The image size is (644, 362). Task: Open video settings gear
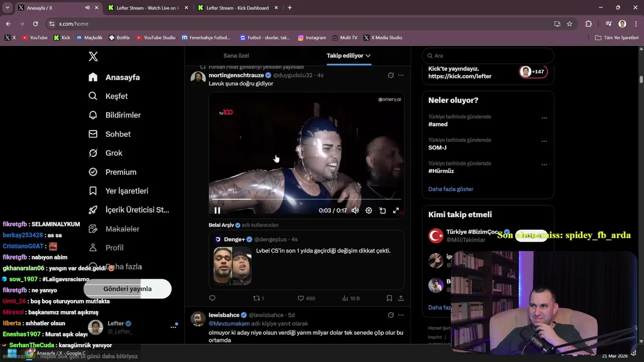click(x=369, y=211)
